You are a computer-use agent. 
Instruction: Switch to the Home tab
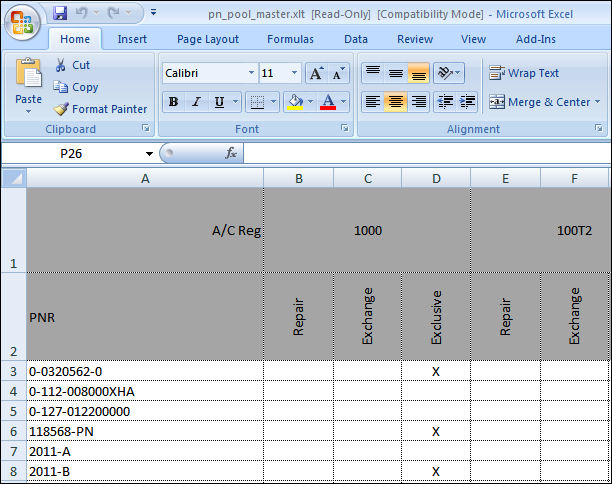[75, 39]
